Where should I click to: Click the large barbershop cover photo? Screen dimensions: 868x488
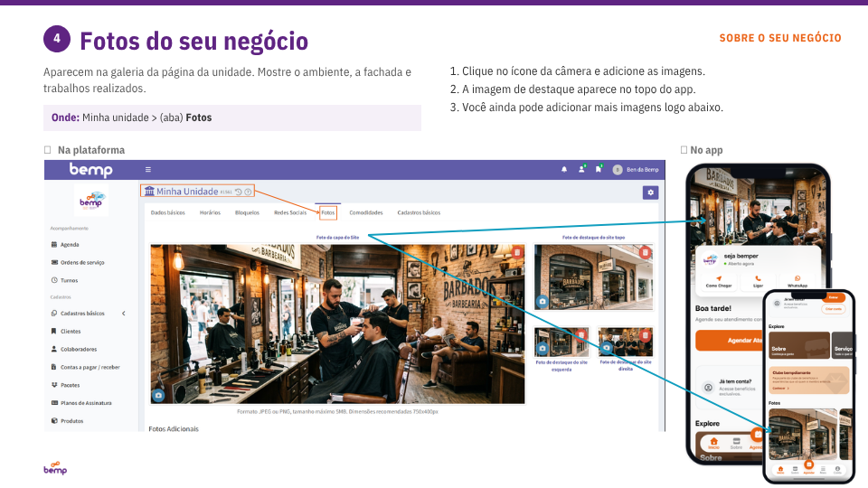(x=337, y=324)
